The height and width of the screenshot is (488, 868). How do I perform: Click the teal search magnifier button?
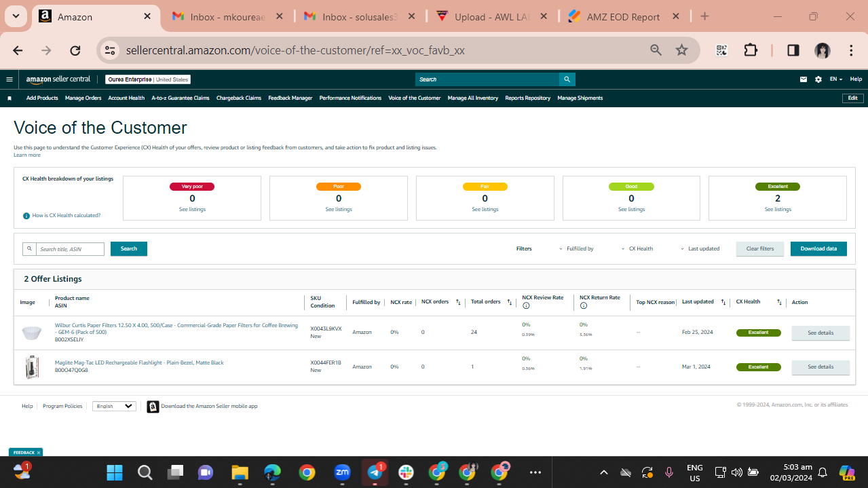[x=567, y=79]
